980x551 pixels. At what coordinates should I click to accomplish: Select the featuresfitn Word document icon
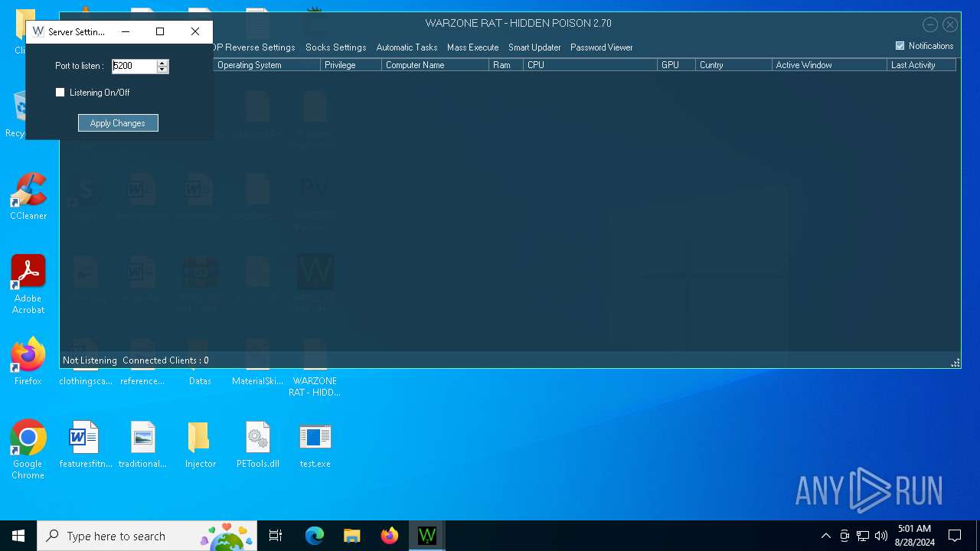[x=85, y=444]
